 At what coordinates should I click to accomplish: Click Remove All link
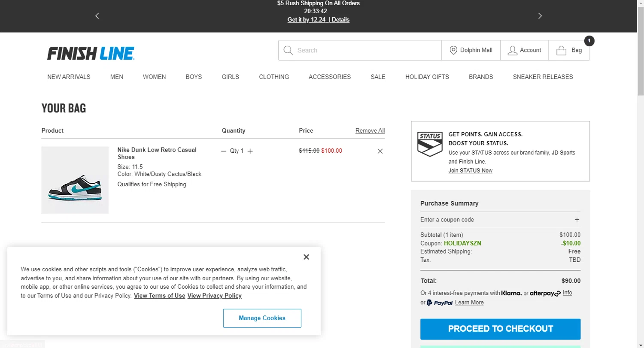370,130
